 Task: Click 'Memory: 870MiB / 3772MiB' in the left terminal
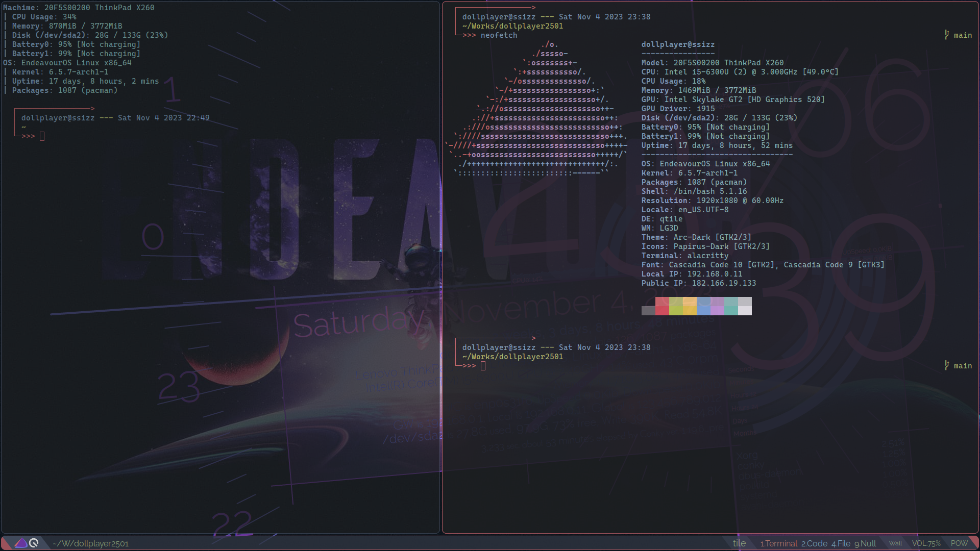tap(67, 26)
